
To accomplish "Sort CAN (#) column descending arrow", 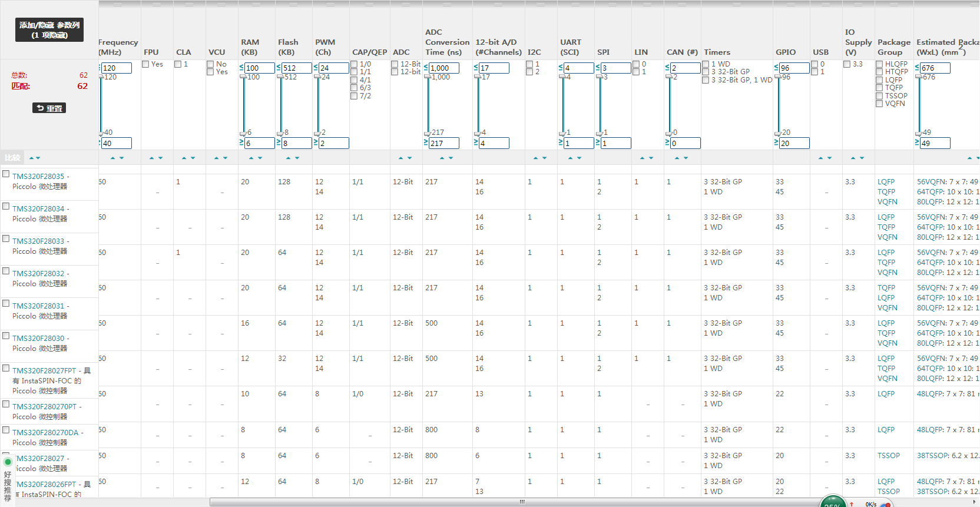I will 686,158.
